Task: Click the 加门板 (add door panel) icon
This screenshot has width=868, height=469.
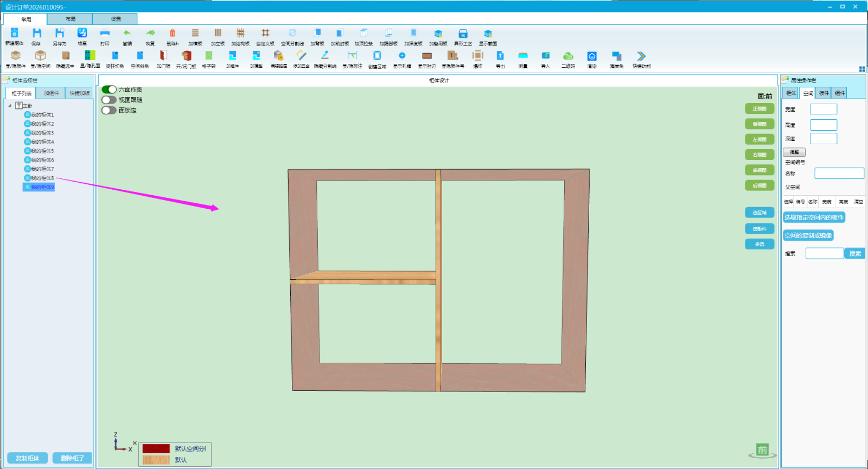Action: tap(163, 56)
